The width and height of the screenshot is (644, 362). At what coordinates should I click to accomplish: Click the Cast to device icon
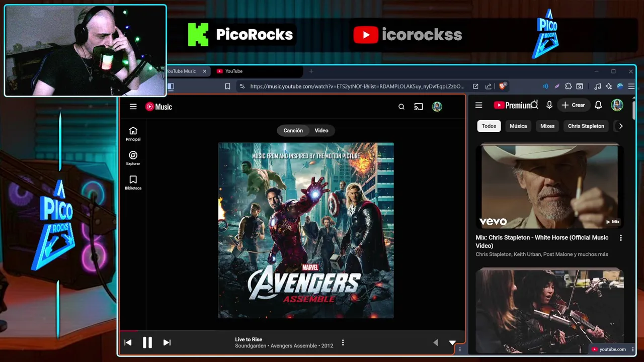[x=419, y=107]
